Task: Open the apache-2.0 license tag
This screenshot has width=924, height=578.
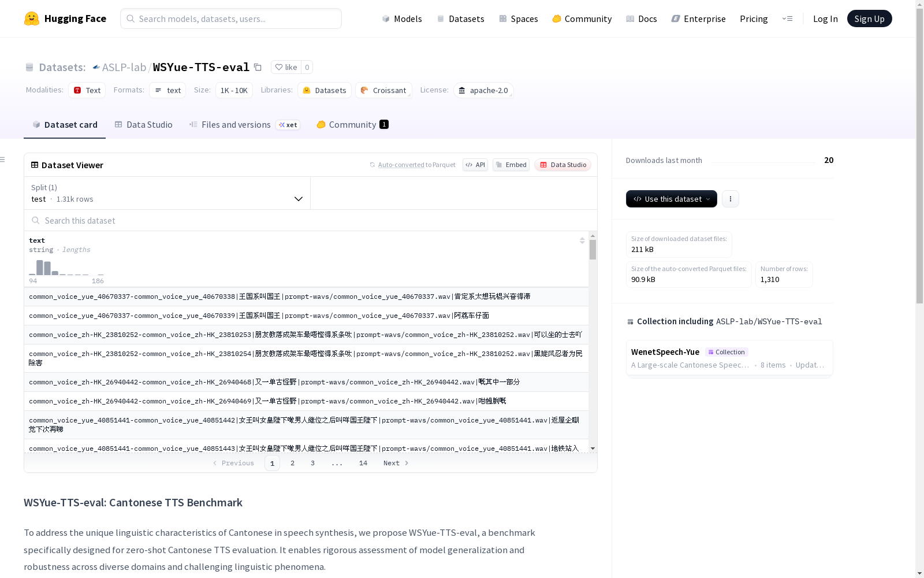Action: [x=483, y=90]
